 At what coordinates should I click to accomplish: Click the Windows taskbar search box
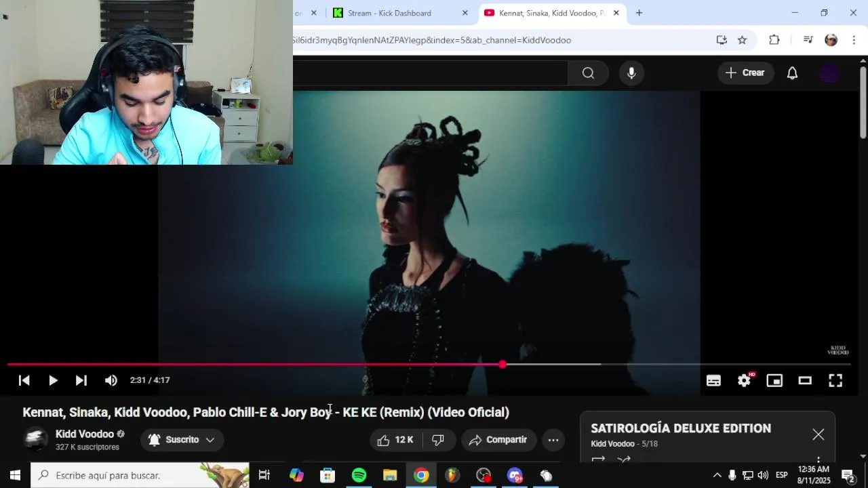(x=140, y=475)
